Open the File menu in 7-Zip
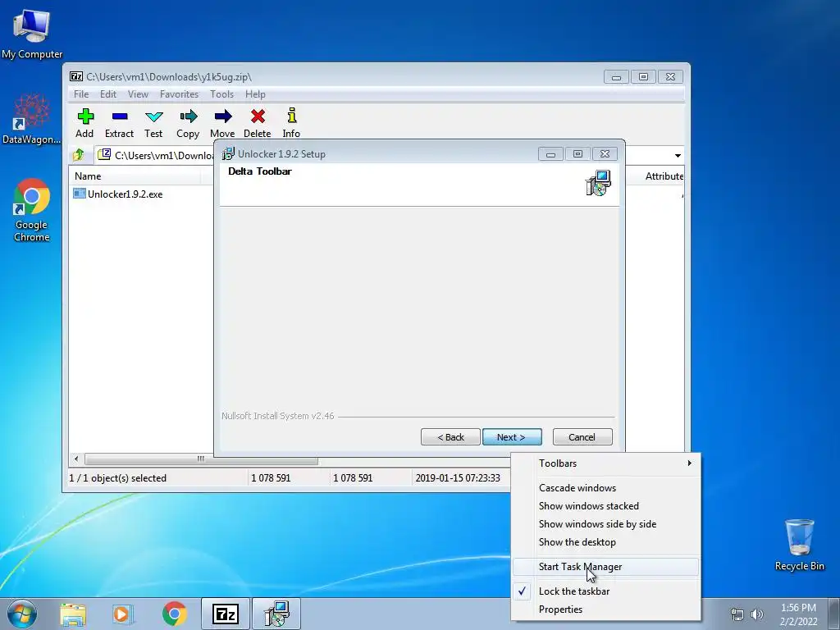This screenshot has height=630, width=840. 81,94
